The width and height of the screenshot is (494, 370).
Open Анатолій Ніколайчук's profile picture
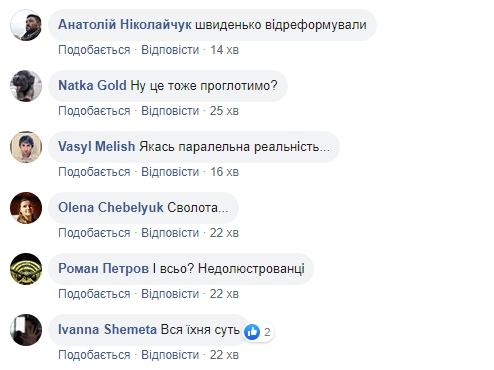(x=26, y=25)
